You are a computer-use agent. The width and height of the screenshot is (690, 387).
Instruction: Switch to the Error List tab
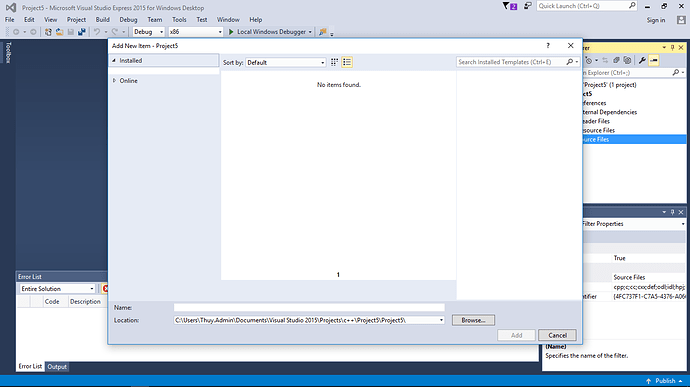[30, 366]
